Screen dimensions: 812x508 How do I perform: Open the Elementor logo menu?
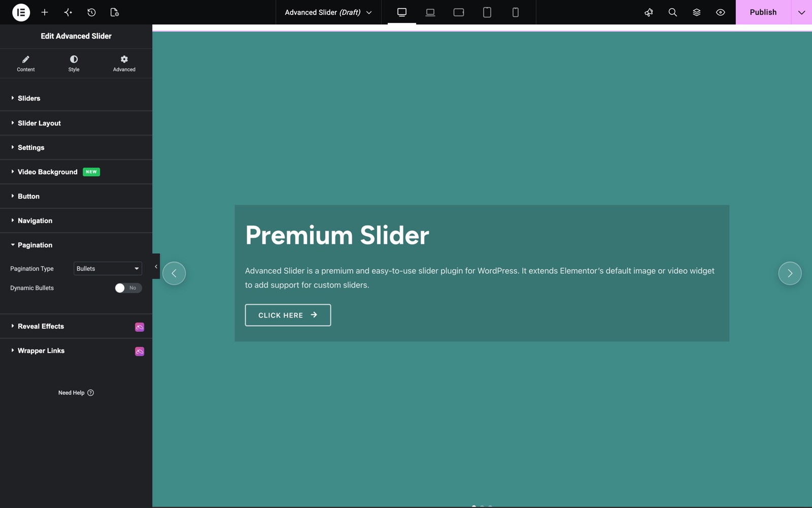coord(21,12)
